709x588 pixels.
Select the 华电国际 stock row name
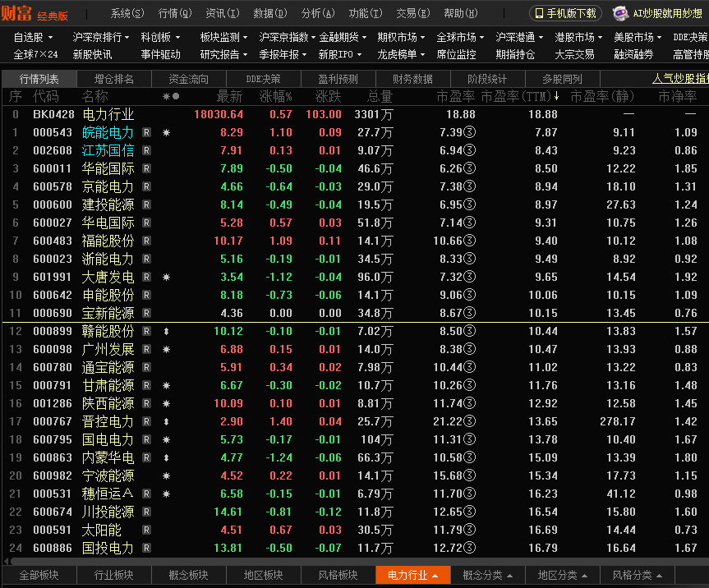pos(108,223)
